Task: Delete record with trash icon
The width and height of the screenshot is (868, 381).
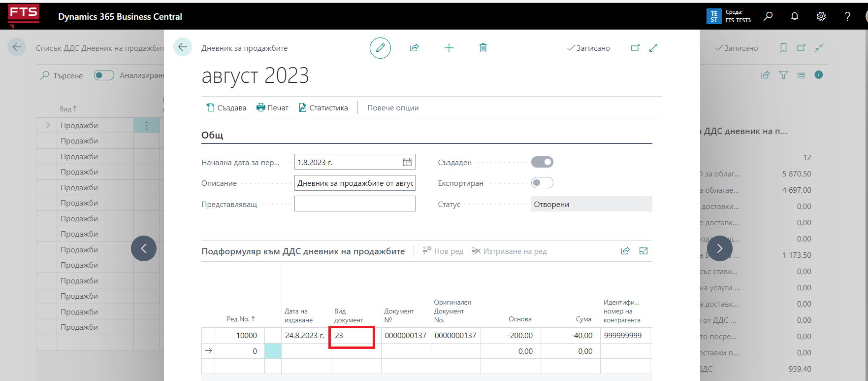Action: click(x=483, y=48)
